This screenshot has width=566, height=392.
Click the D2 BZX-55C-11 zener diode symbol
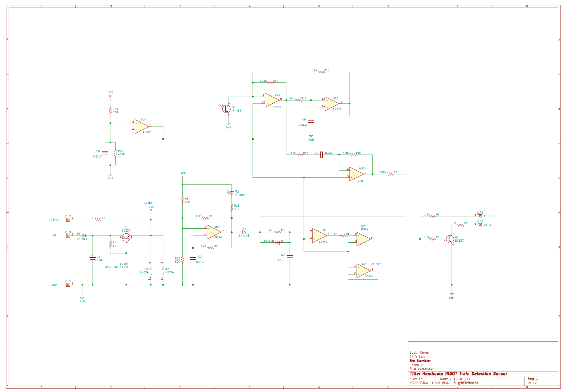coord(126,265)
